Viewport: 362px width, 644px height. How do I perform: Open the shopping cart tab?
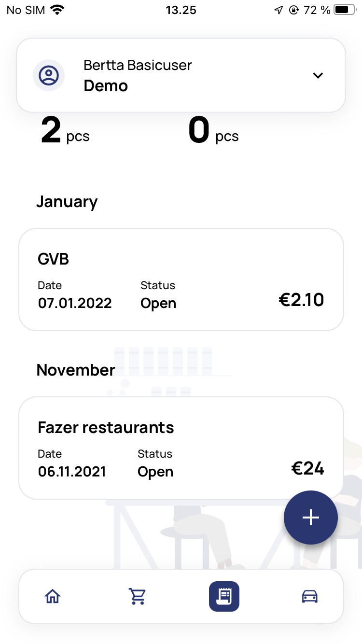[x=138, y=597]
